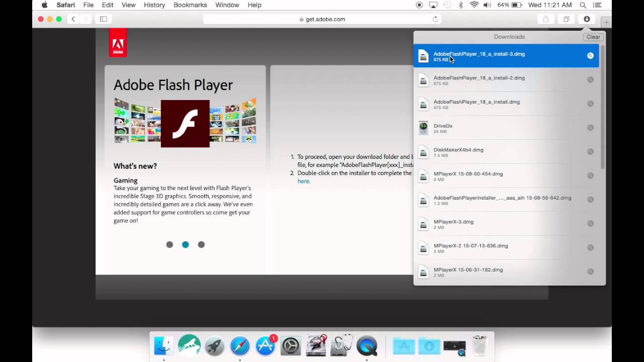Open Disk Utility stethoscope icon in Dock
This screenshot has height=362, width=644.
tap(342, 346)
